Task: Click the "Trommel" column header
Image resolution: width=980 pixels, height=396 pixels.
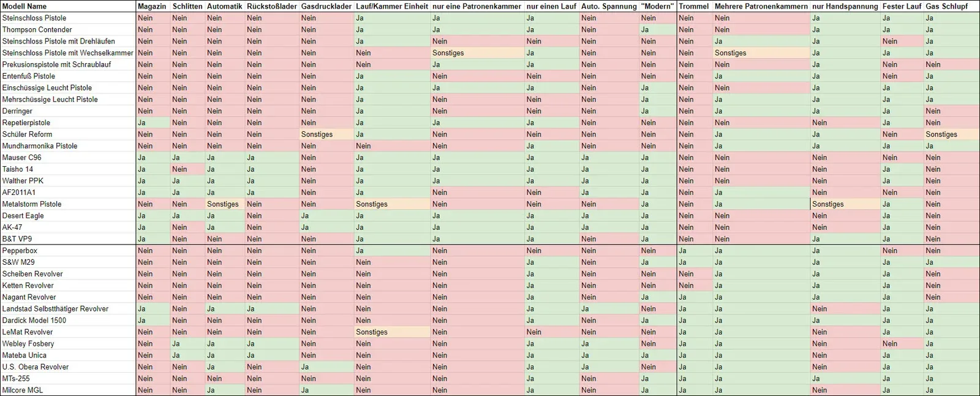Action: (x=693, y=6)
